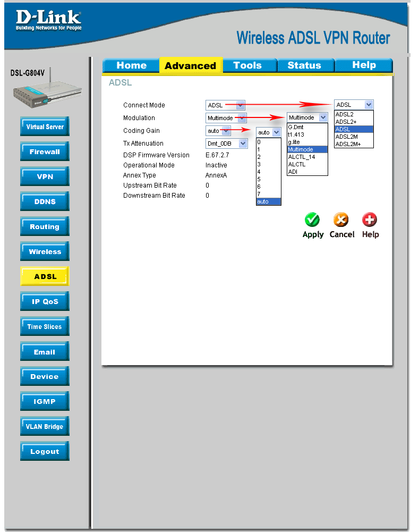Open the Help tab
Image resolution: width=419 pixels, height=532 pixels.
tap(364, 65)
